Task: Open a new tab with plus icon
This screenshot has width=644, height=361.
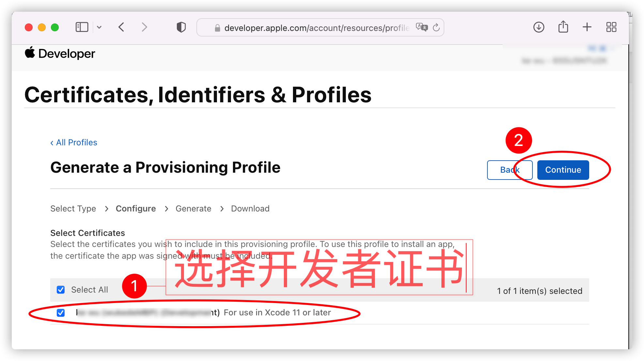Action: point(587,27)
